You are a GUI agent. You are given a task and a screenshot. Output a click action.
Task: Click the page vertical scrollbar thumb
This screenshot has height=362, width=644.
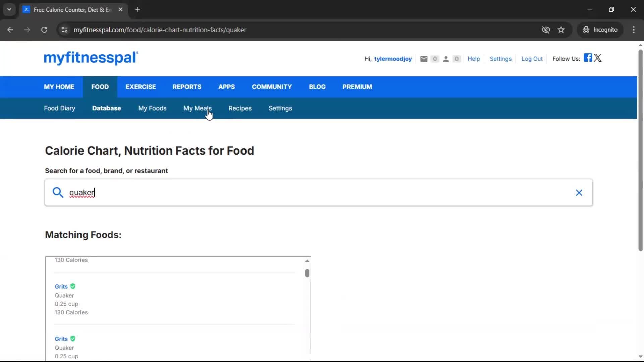(x=640, y=150)
